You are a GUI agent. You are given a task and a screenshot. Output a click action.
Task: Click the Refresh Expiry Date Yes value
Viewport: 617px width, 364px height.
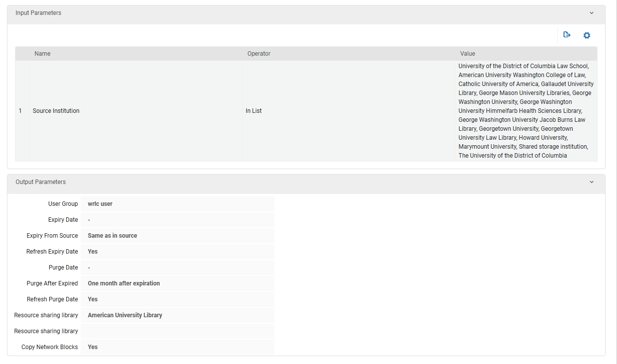click(x=93, y=251)
